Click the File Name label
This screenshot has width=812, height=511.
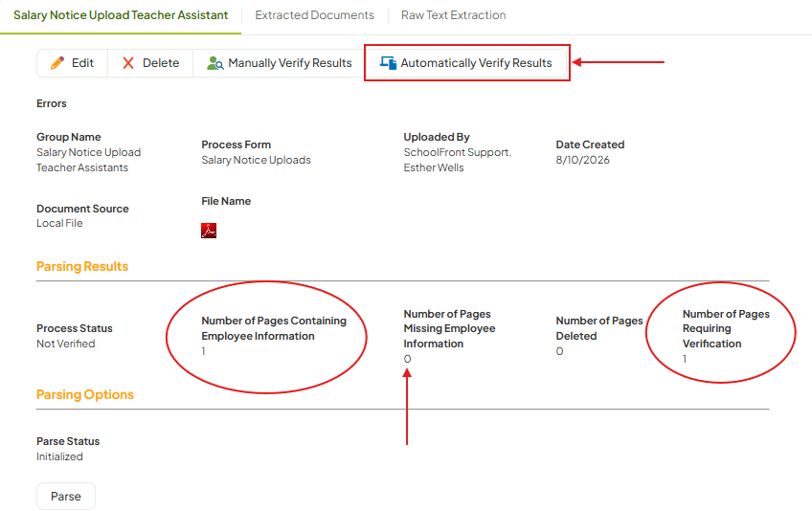(226, 201)
